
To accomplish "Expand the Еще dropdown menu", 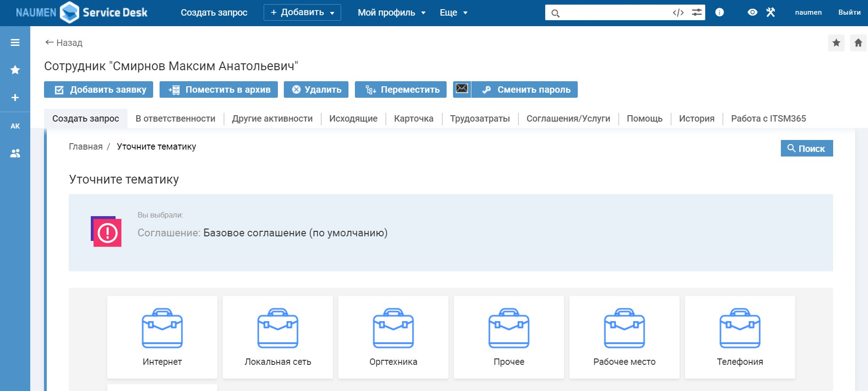I will pos(453,13).
